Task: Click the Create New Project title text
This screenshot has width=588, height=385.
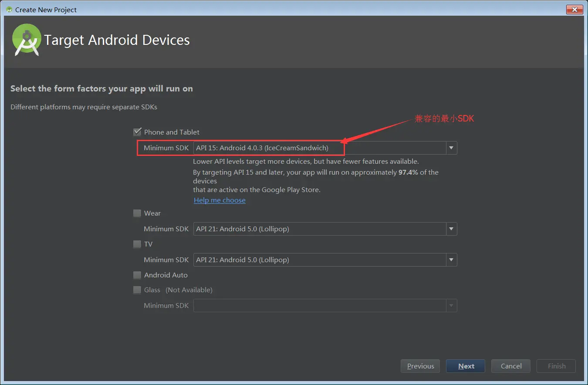Action: 46,10
